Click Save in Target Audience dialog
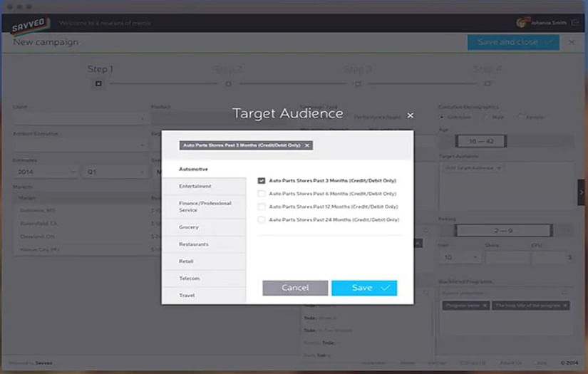Screen dimensions: 588x374 [363, 288]
